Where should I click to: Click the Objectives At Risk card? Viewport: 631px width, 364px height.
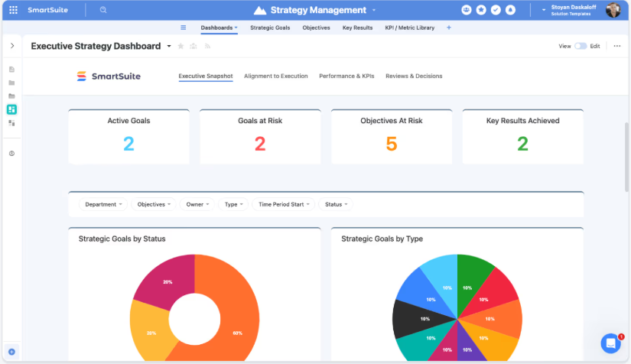tap(392, 137)
